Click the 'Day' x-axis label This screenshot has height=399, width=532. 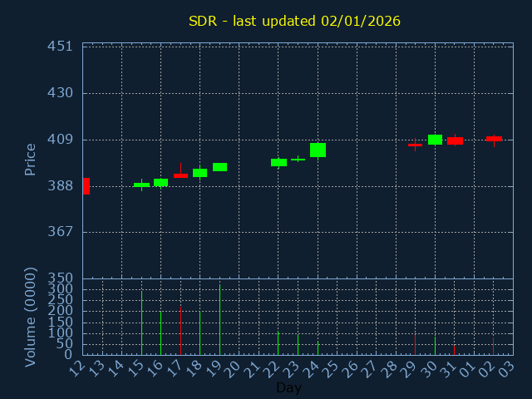click(288, 387)
